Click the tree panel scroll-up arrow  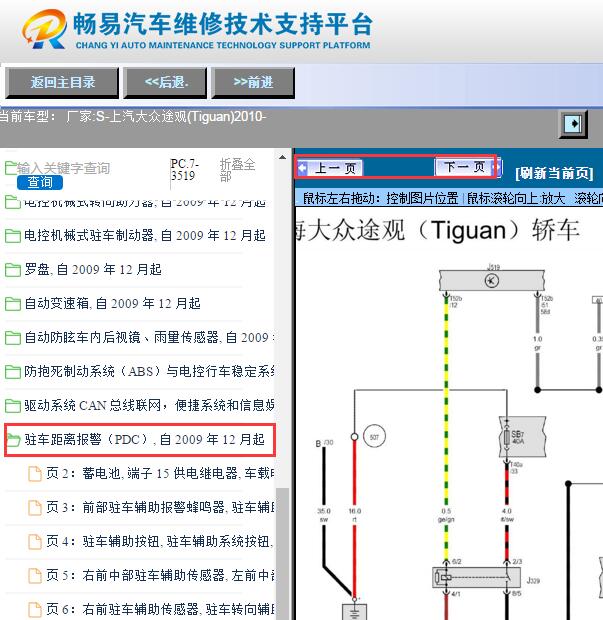pyautogui.click(x=282, y=157)
